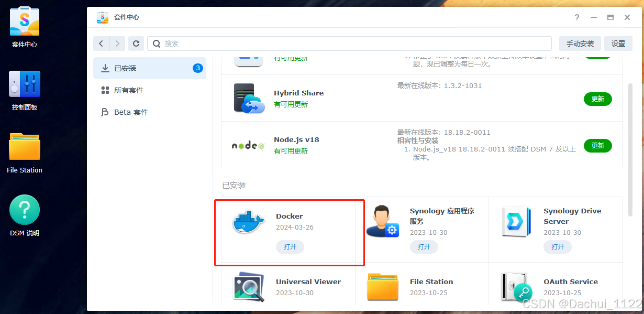The image size is (644, 314).
Task: Open the 设置 settings panel
Action: pyautogui.click(x=618, y=43)
